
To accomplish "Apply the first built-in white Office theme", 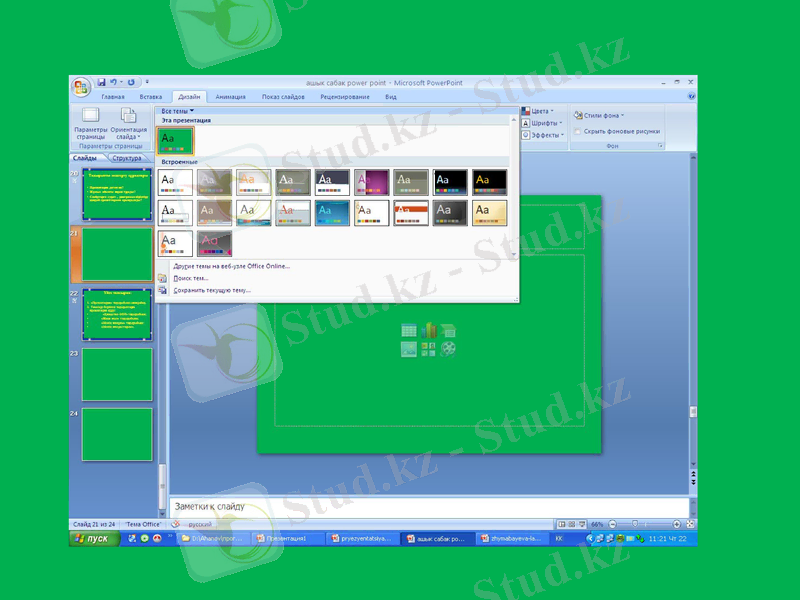I will tap(175, 182).
